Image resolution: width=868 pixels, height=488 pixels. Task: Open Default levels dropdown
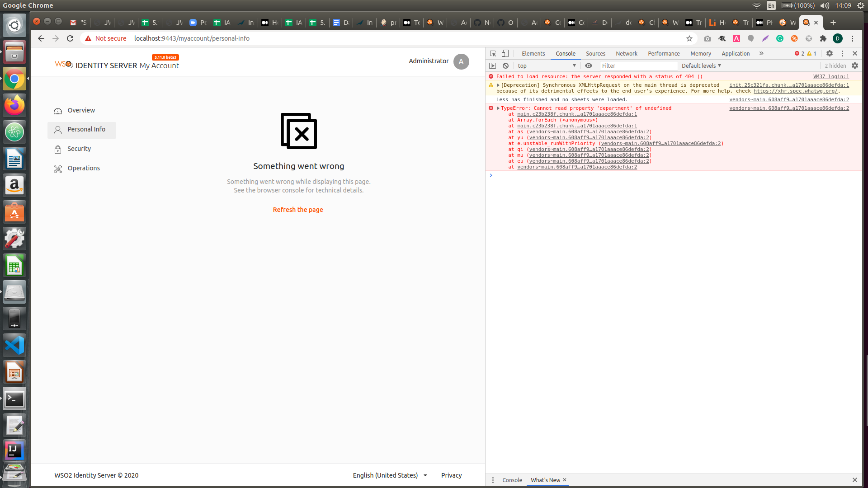[701, 66]
